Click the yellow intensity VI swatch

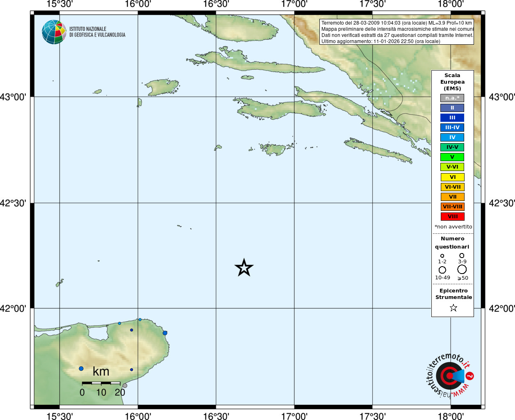tap(452, 177)
